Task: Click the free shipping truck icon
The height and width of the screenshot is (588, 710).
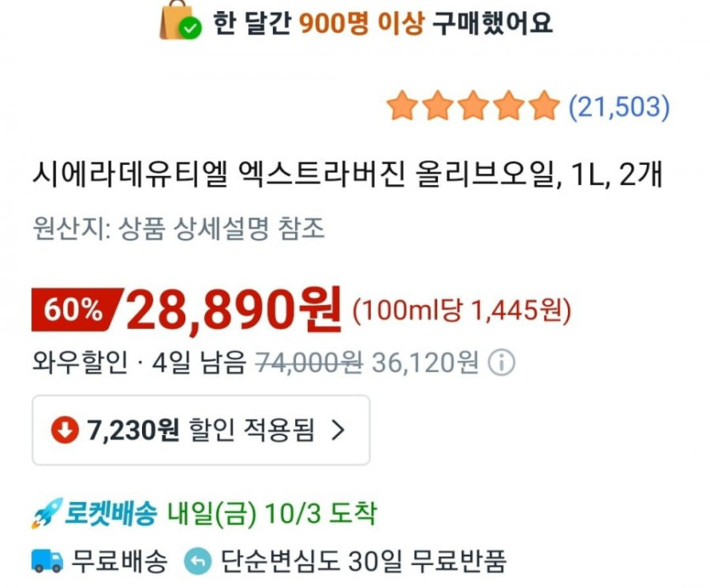Action: [47, 561]
